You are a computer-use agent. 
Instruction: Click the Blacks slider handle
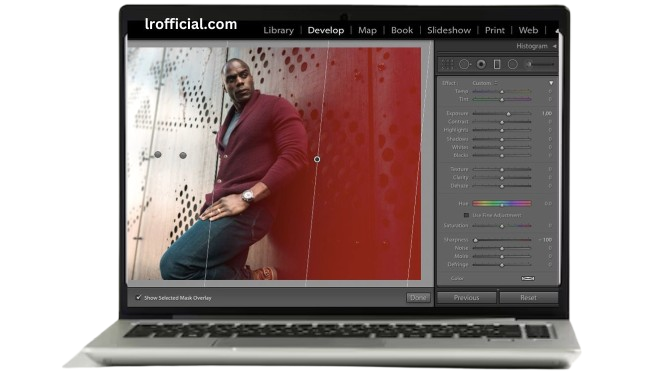click(x=502, y=155)
